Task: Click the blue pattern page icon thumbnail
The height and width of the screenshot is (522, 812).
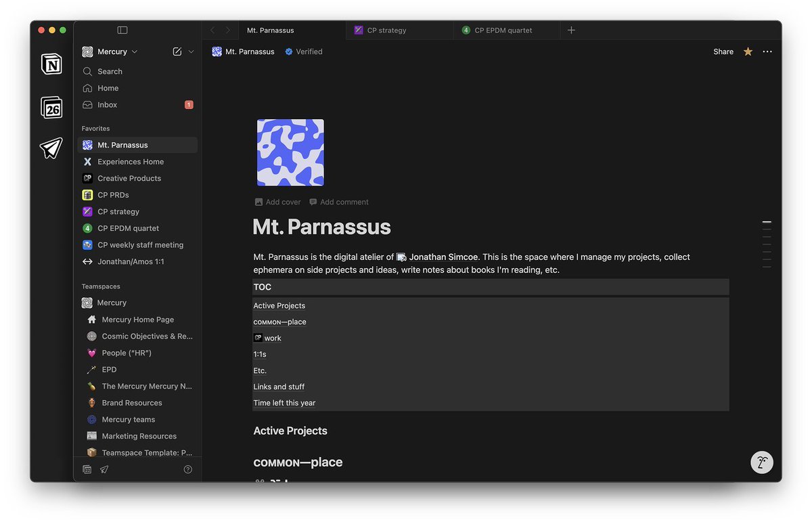Action: point(290,152)
